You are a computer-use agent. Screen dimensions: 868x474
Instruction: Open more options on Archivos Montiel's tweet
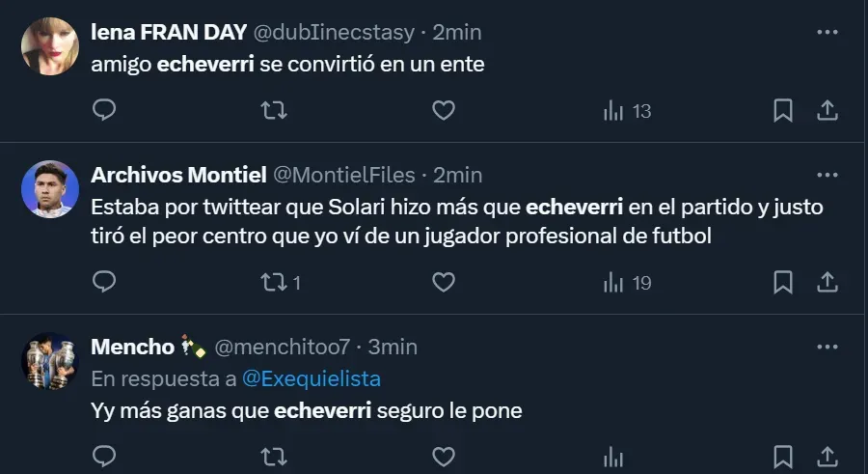827,175
